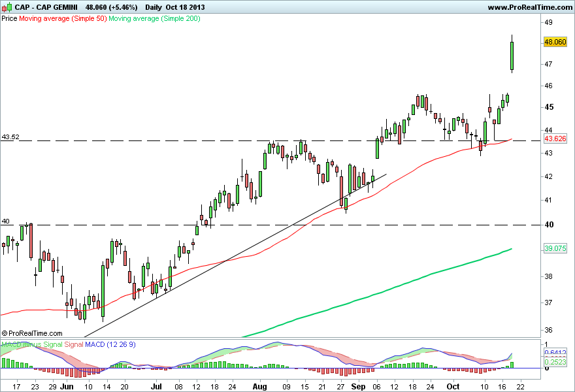Open the www.ProRealTime.com link
Viewport: 575px width, 392px height.
click(x=530, y=7)
